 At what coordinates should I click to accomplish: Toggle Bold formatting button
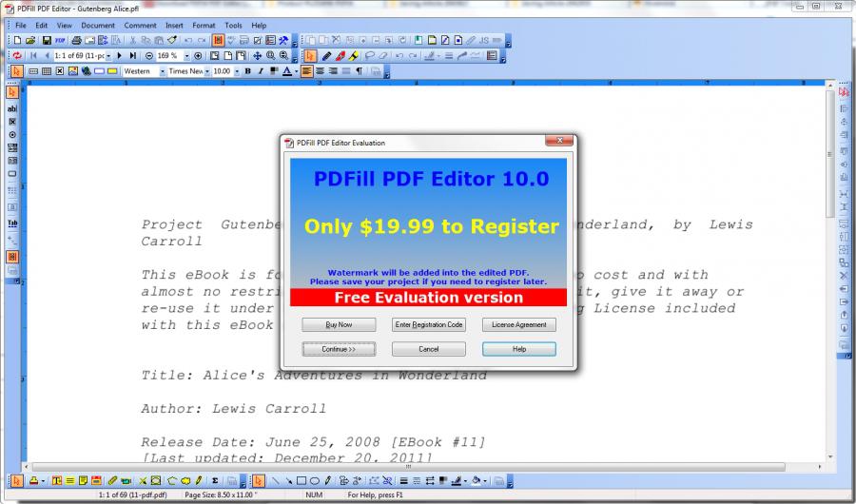pos(248,71)
